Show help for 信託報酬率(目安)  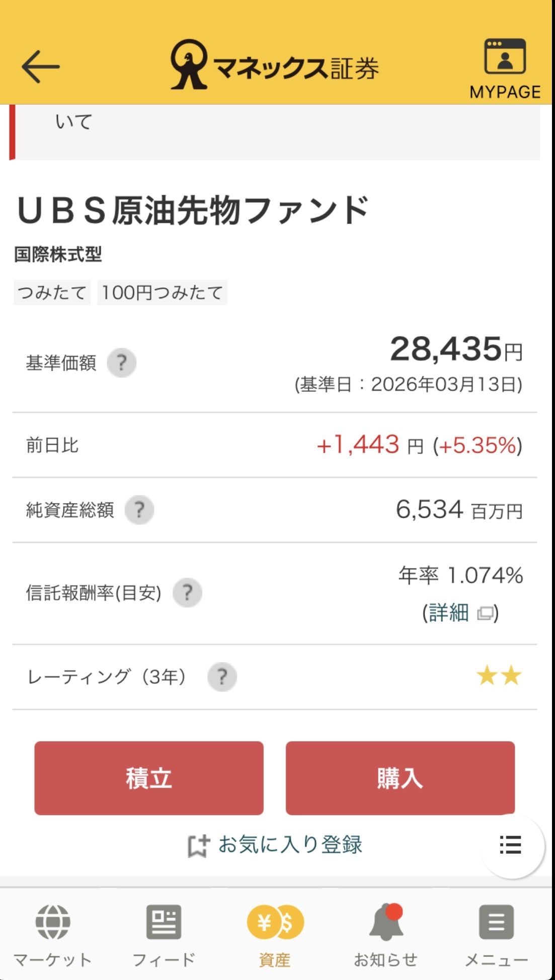[187, 593]
